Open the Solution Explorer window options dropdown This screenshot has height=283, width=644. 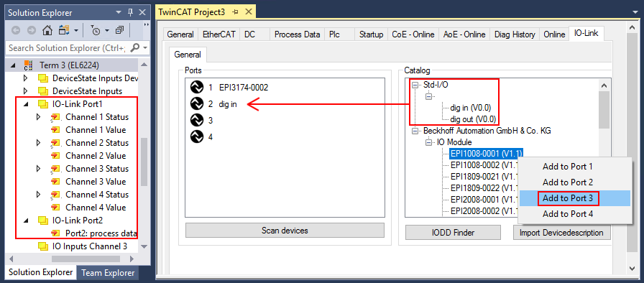tap(119, 13)
